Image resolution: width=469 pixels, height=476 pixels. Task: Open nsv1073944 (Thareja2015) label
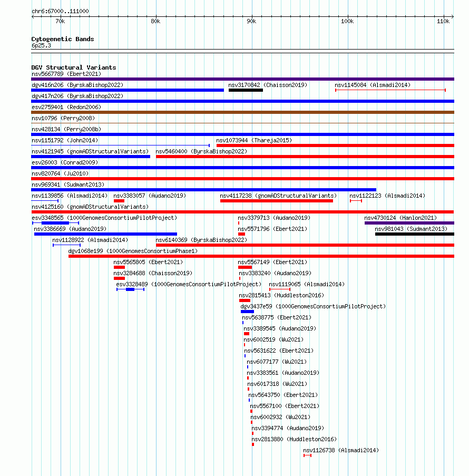(254, 141)
